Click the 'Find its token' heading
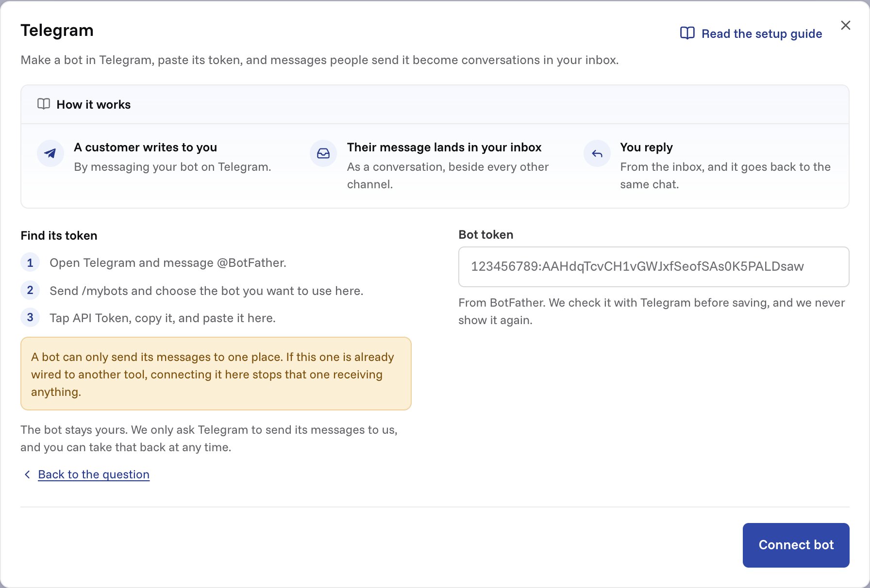 59,236
